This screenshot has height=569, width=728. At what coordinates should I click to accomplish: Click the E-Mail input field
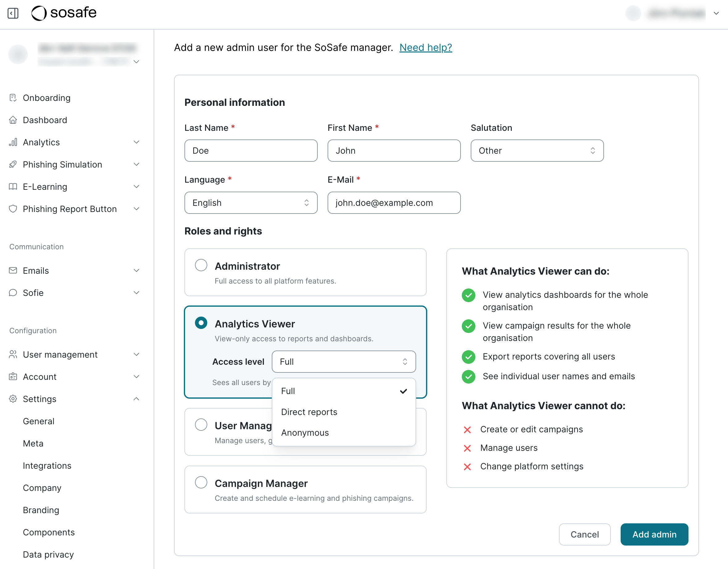394,203
